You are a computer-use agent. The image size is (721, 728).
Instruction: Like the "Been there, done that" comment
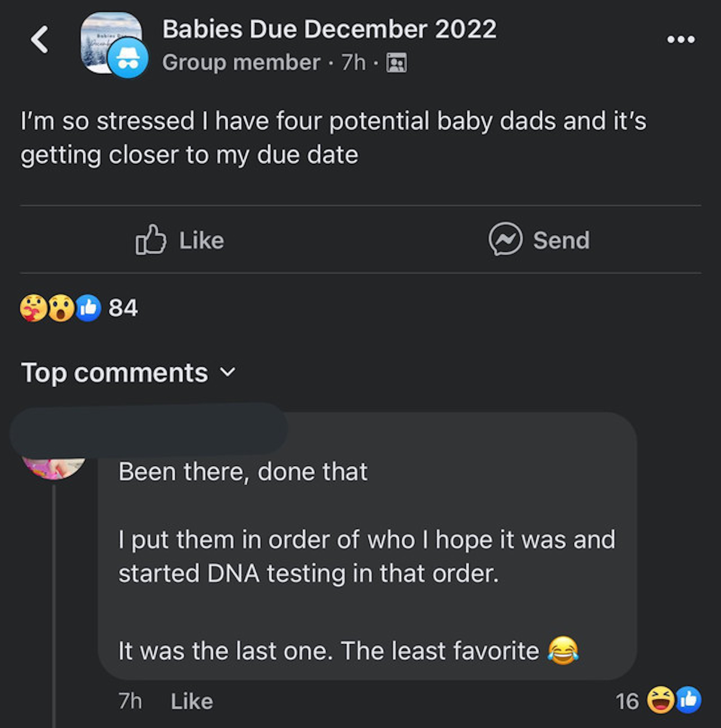pyautogui.click(x=192, y=701)
